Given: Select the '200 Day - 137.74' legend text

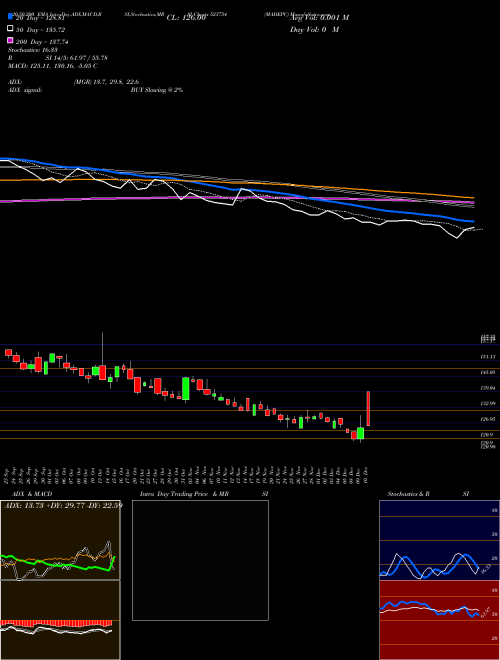Looking at the screenshot, I should click(43, 42).
